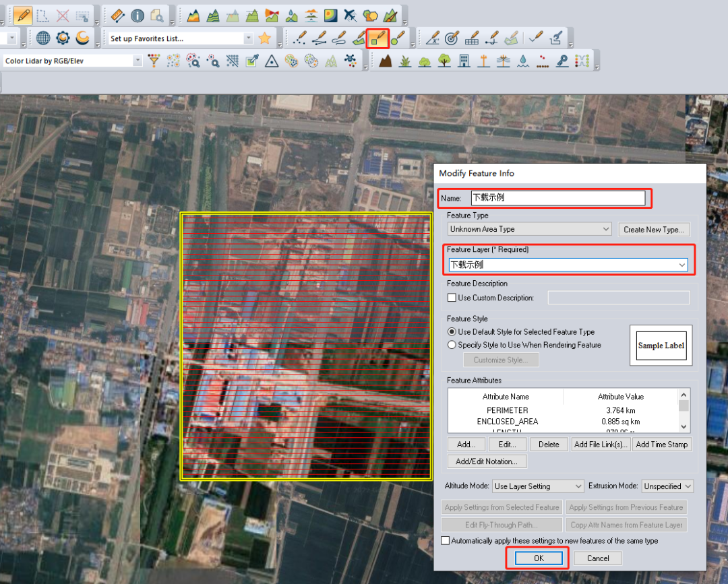Activate the Feature Info tool
Viewport: 728px width, 584px height.
coord(138,15)
